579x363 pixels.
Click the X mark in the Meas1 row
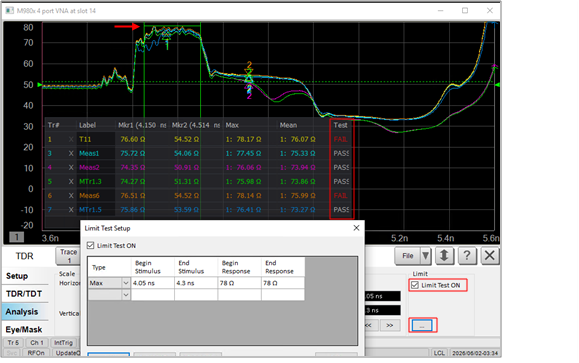pyautogui.click(x=71, y=153)
